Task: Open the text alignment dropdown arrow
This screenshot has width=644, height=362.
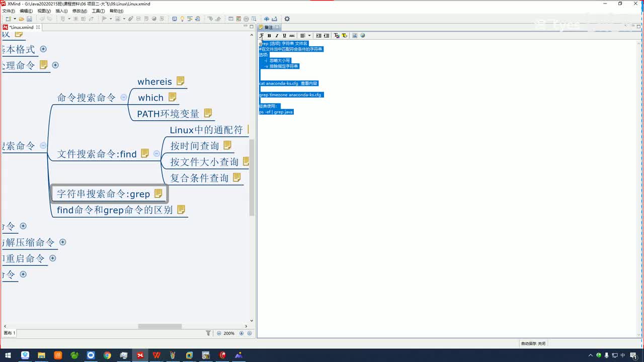Action: click(x=309, y=36)
